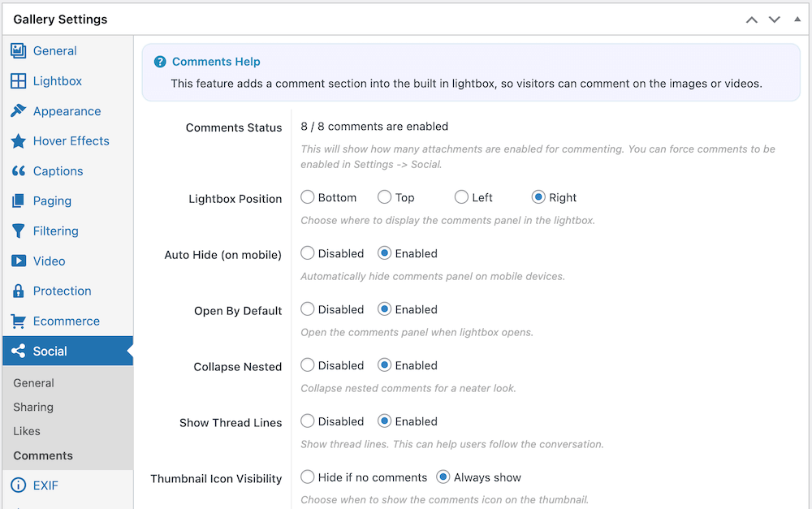Enable Collapse Nested comments option
The width and height of the screenshot is (812, 509).
(x=382, y=364)
